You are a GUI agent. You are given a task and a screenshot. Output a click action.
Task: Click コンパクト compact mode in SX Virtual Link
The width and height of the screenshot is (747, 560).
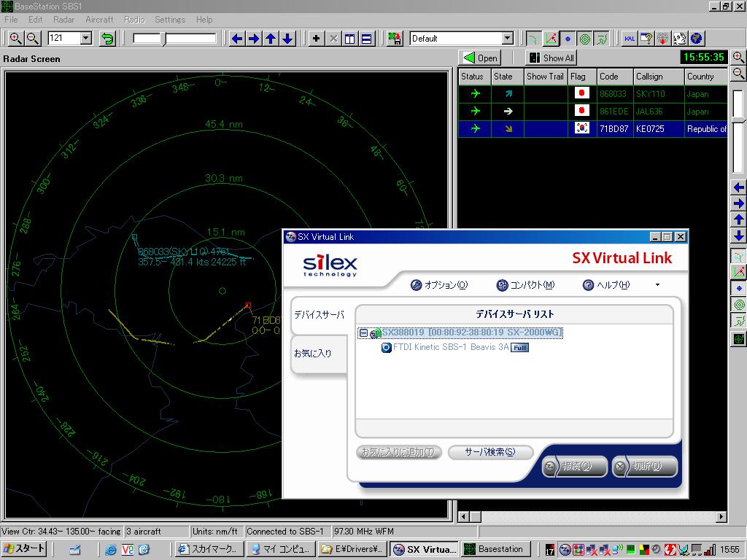[x=525, y=285]
